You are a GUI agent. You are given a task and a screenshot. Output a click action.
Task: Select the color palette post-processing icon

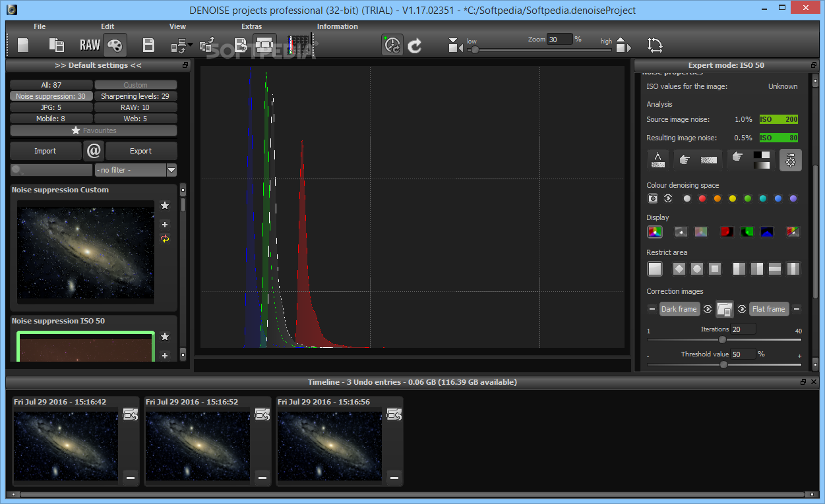(x=115, y=45)
